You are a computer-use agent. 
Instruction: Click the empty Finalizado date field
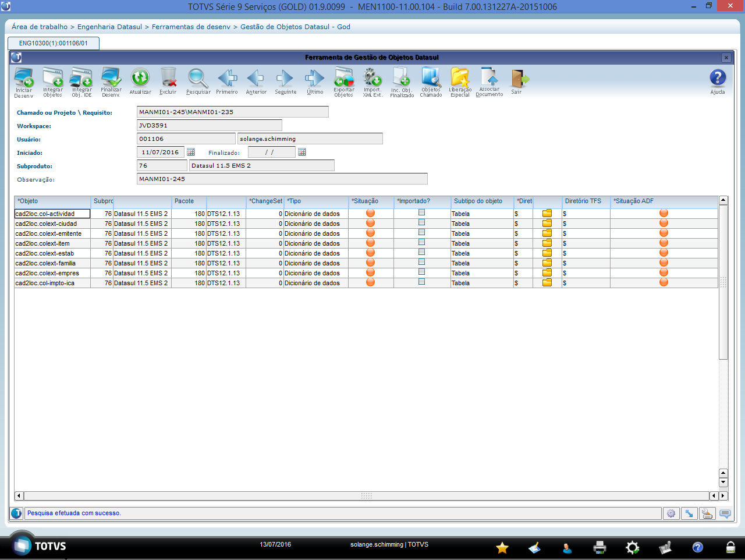(x=271, y=152)
